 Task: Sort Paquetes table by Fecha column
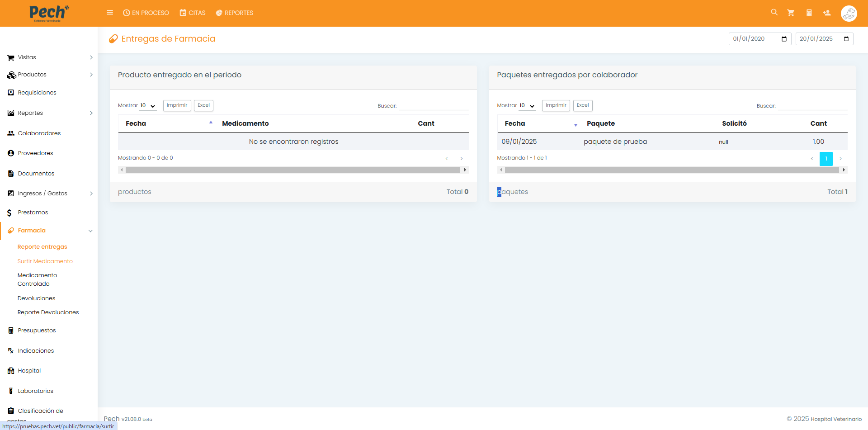(x=515, y=123)
